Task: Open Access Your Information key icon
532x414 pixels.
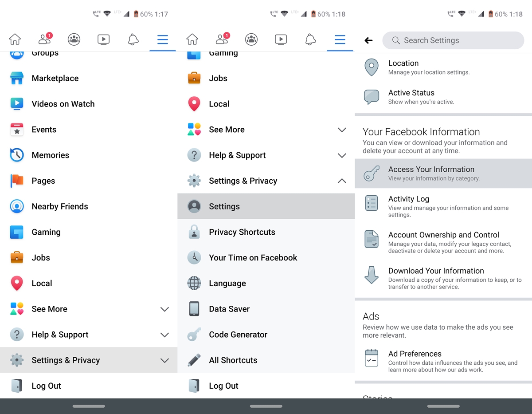Action: [372, 173]
